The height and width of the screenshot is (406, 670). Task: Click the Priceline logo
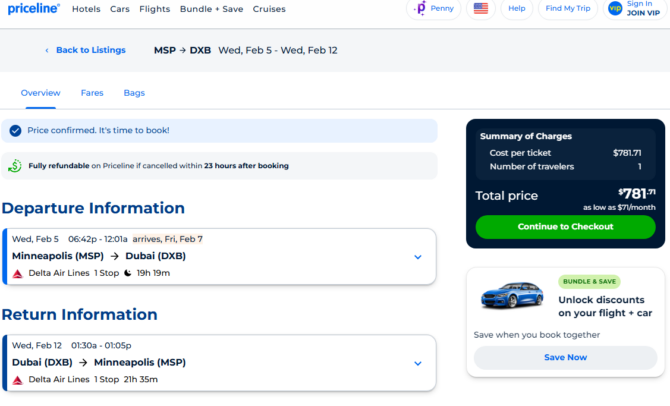pyautogui.click(x=34, y=9)
